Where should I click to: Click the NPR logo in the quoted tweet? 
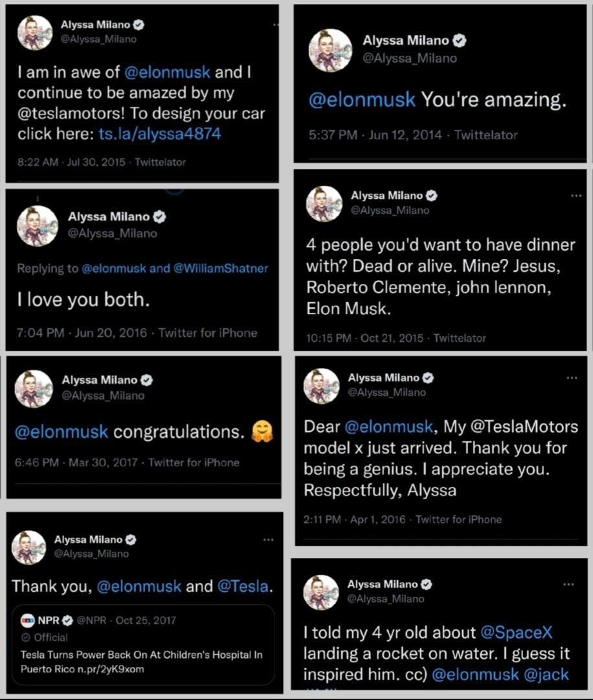pos(26,620)
